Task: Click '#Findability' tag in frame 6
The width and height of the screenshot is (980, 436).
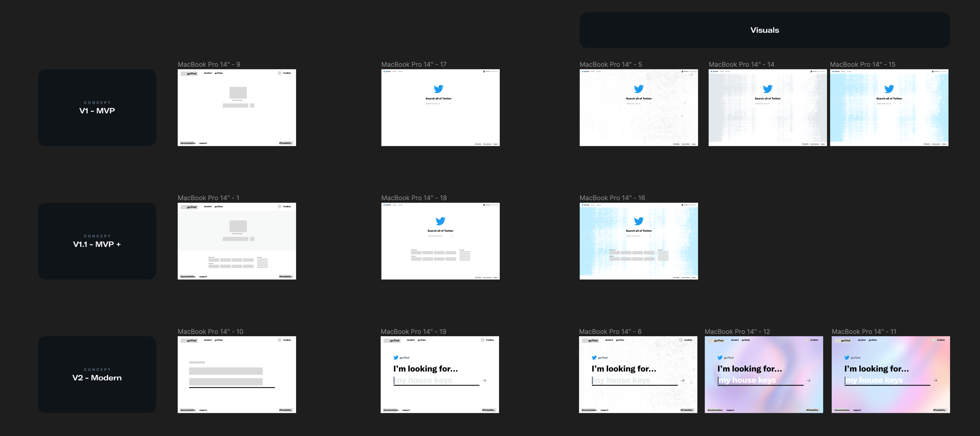Action: (686, 410)
